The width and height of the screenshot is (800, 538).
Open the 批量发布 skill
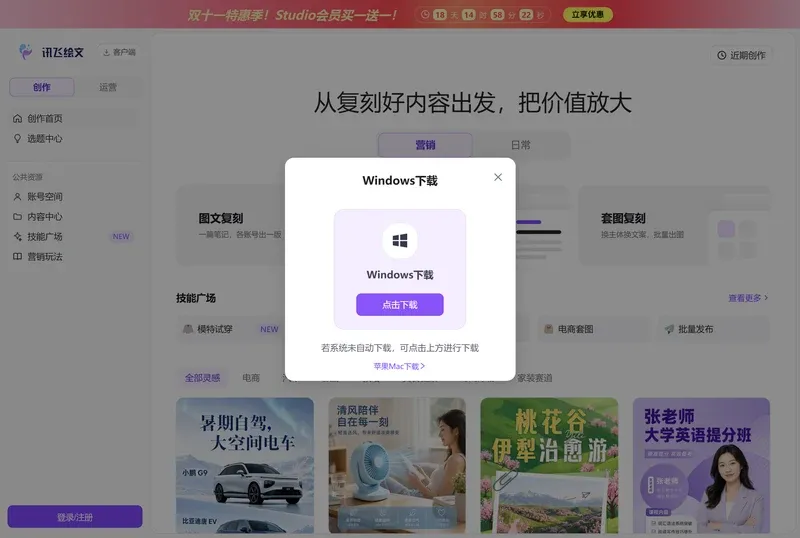coord(713,329)
